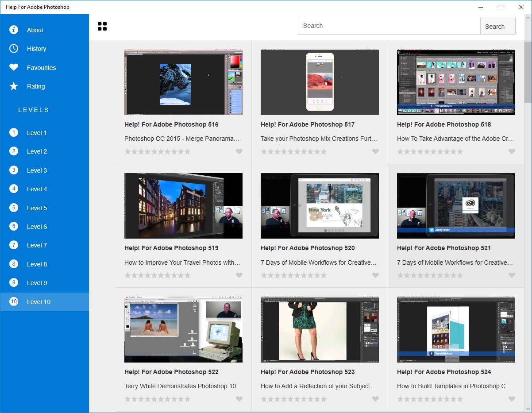532x413 pixels.
Task: Select the Level 9 number icon
Action: [x=14, y=282]
